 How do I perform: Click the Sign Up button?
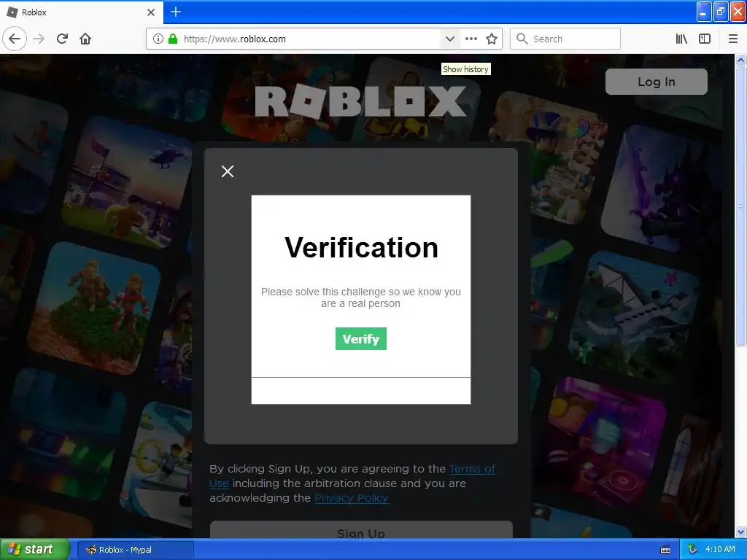click(x=361, y=531)
